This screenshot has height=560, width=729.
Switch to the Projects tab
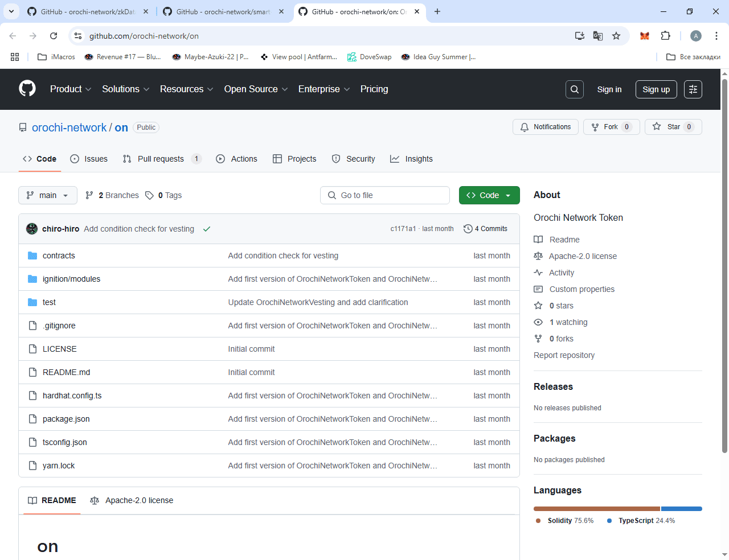(x=294, y=159)
